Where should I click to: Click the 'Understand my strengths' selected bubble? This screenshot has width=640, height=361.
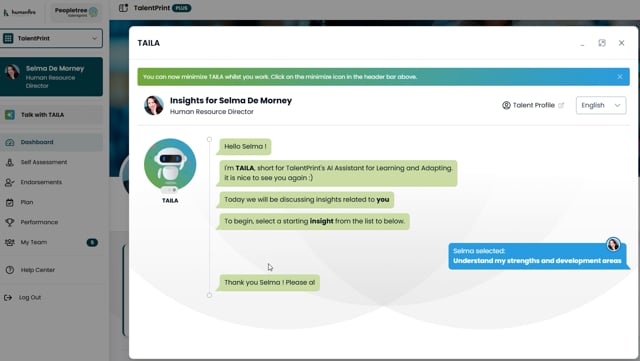pyautogui.click(x=538, y=256)
